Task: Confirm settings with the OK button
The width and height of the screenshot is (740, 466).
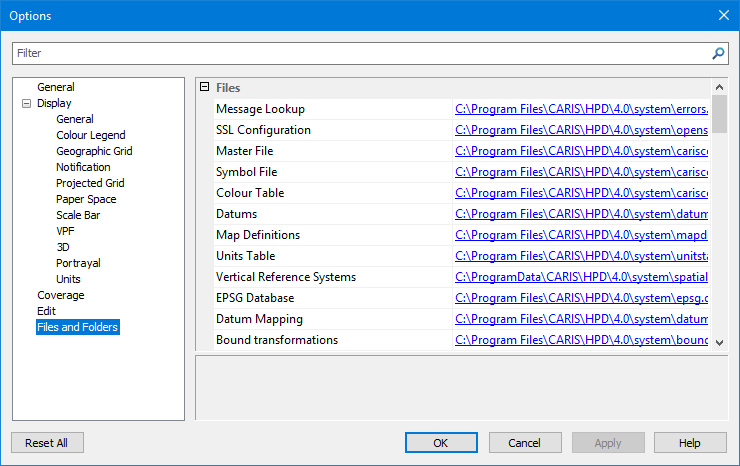Action: tap(441, 443)
